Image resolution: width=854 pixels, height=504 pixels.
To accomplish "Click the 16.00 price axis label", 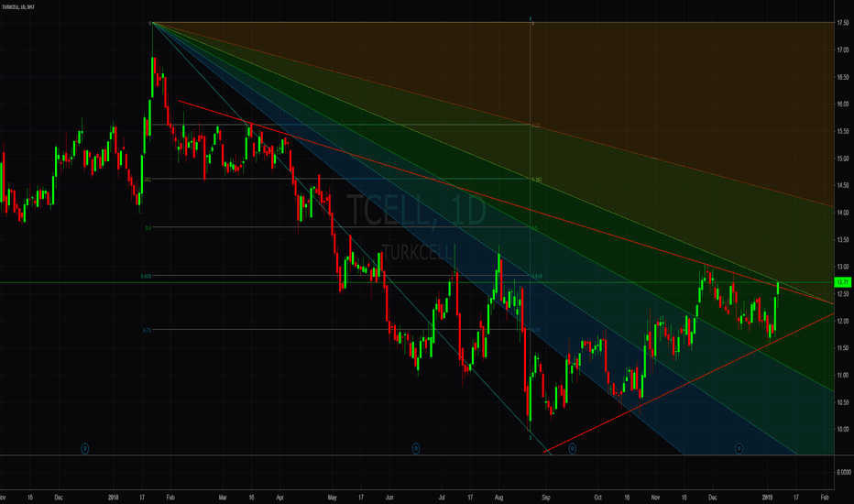I will [843, 104].
